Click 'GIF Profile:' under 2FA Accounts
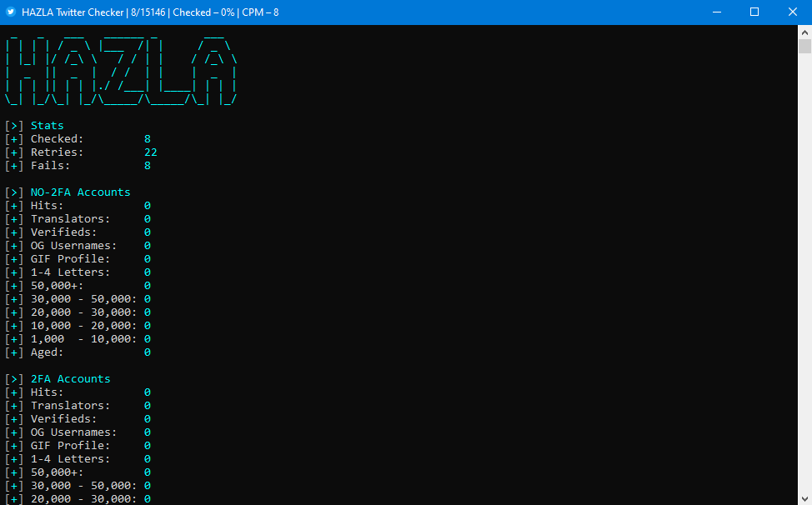The width and height of the screenshot is (812, 505). click(70, 446)
